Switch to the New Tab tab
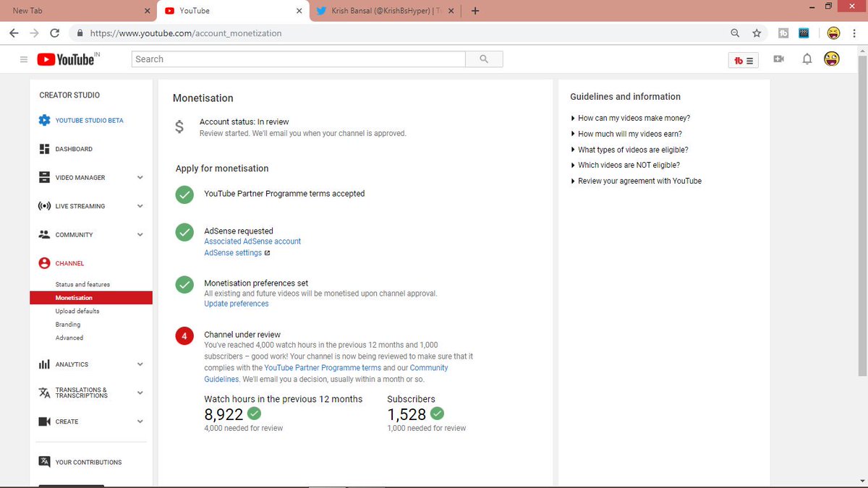The height and width of the screenshot is (488, 868). point(78,11)
